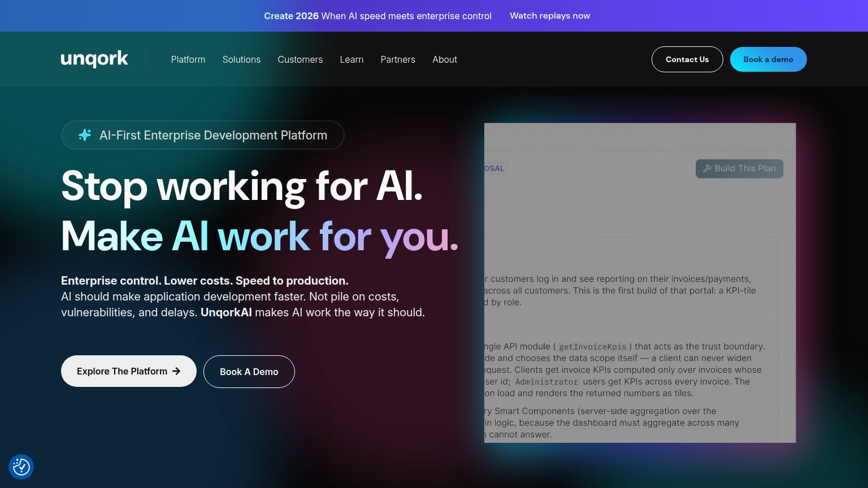
Task: Click the Contact Us button
Action: pos(687,59)
